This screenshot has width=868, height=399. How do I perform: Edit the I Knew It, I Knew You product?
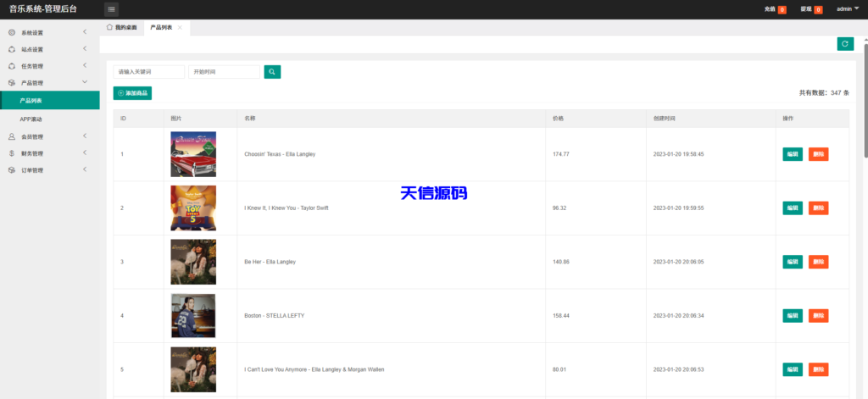click(x=793, y=208)
